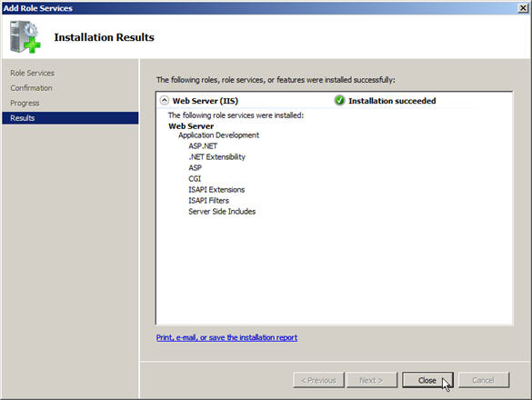Screen dimensions: 532x400
Task: Click the Installation Results title text
Action: pyautogui.click(x=105, y=37)
